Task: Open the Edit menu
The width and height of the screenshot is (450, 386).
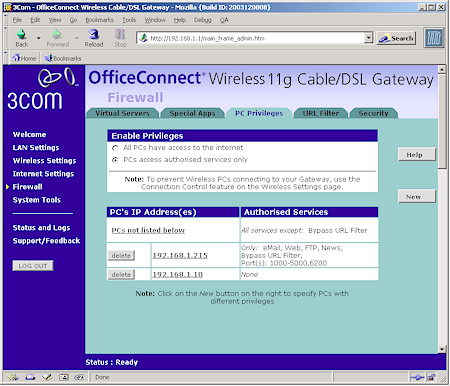Action: coord(35,20)
